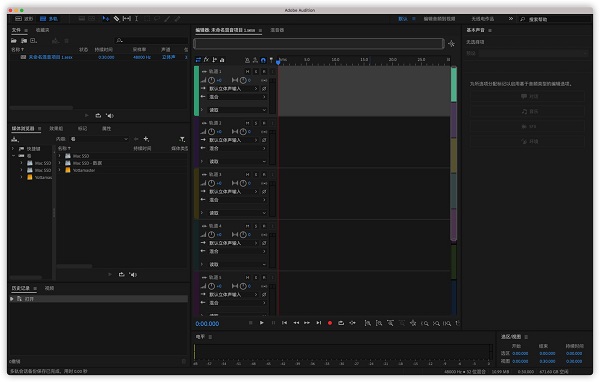The image size is (600, 382).
Task: Adjust Track 1 volume knob
Action: coord(211,80)
